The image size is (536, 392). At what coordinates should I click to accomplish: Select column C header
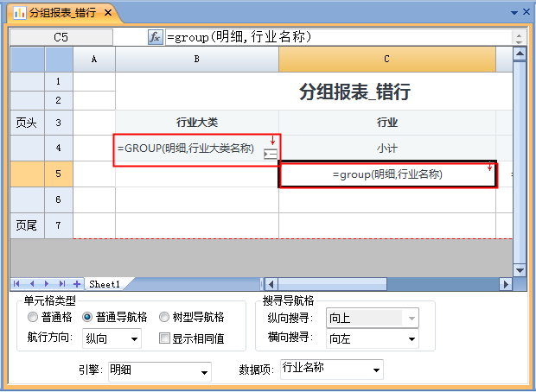coord(387,60)
